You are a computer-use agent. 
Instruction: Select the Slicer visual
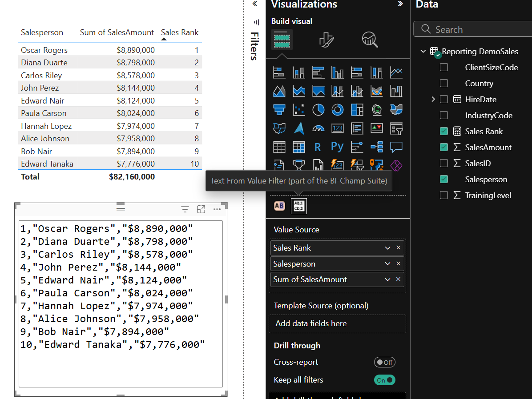click(396, 128)
